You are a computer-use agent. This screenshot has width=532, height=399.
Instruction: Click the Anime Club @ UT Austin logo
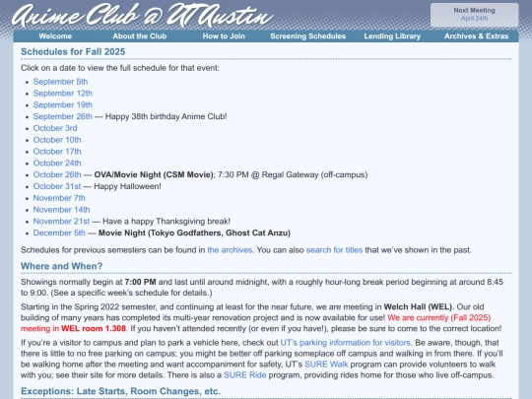coord(143,15)
